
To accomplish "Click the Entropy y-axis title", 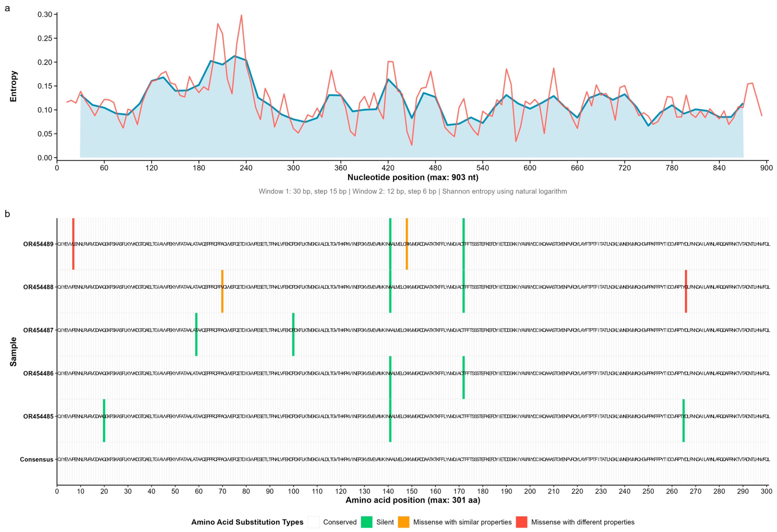I will coord(13,86).
